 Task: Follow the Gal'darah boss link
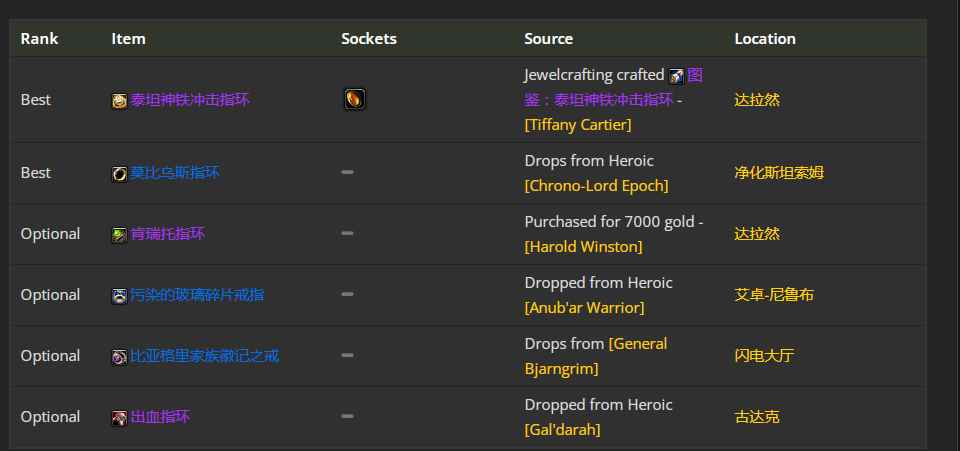(x=562, y=430)
